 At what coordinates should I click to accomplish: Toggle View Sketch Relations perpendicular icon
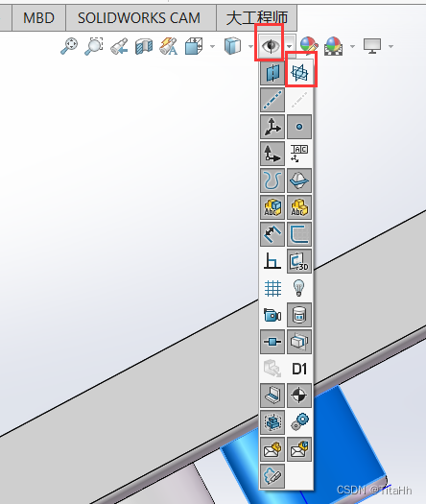[x=272, y=261]
